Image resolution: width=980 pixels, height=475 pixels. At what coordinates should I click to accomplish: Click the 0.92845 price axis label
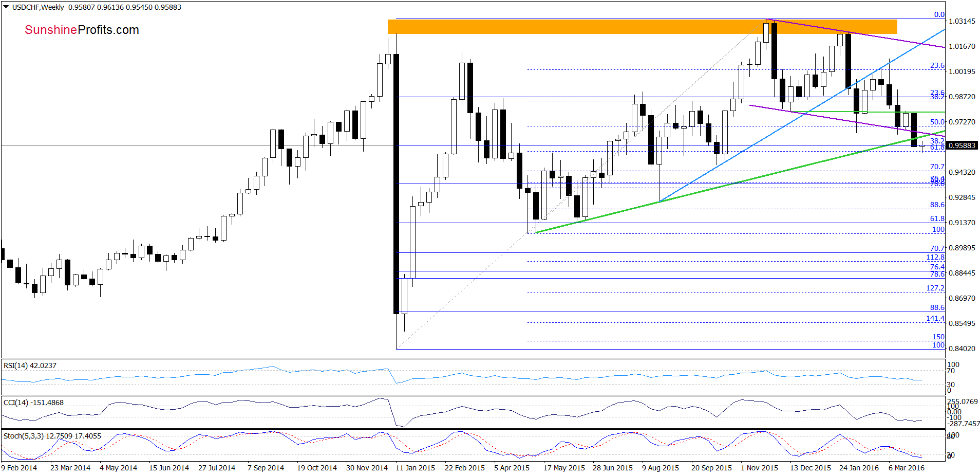pos(962,197)
